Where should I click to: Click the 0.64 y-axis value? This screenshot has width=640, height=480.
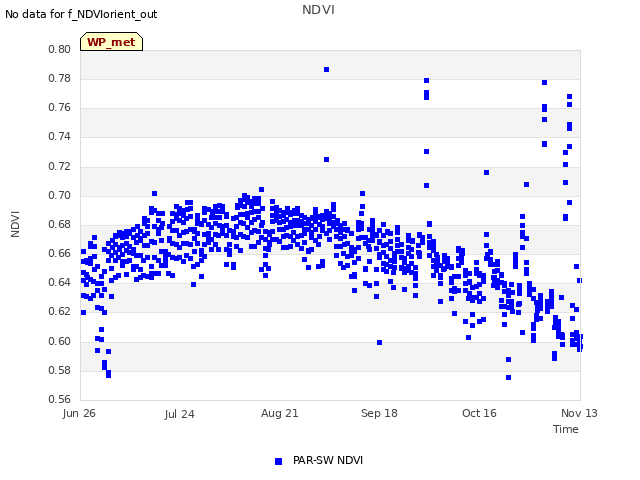pos(60,282)
